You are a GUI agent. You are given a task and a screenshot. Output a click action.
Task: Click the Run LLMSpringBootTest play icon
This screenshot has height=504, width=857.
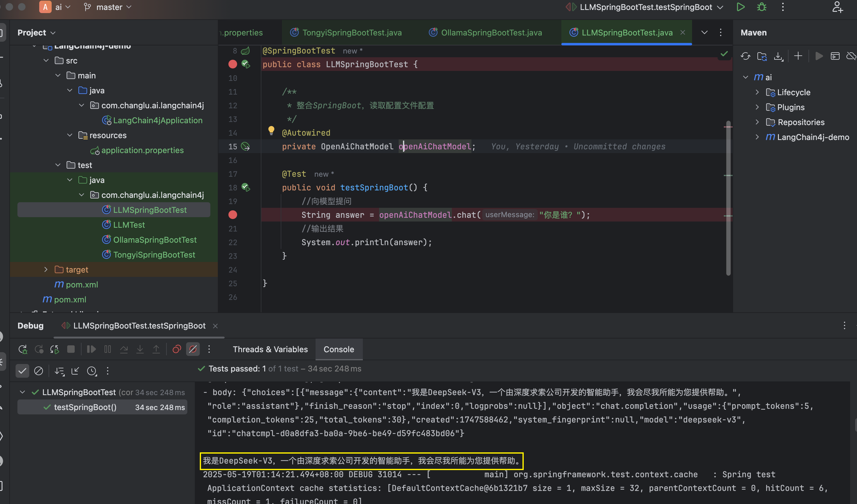[x=740, y=7]
